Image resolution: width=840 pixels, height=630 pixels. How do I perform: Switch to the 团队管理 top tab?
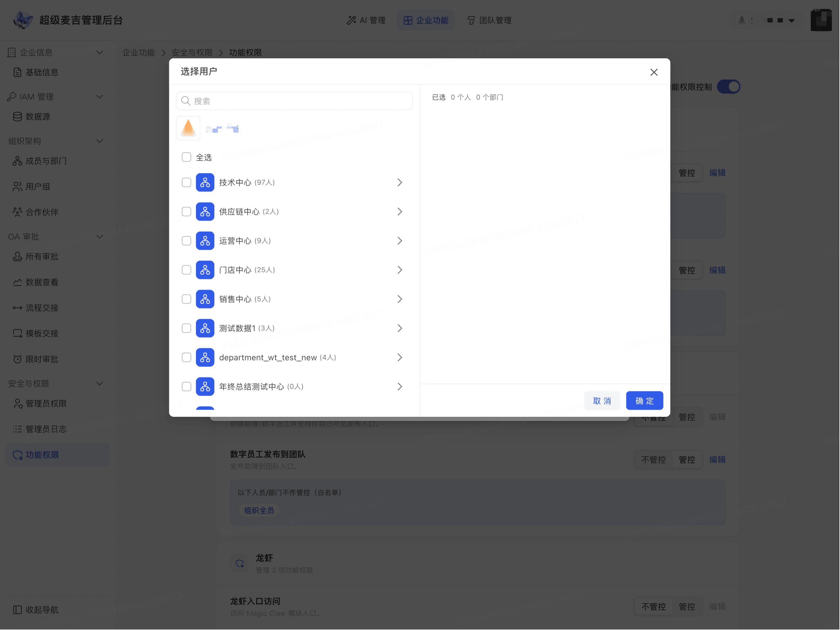coord(490,20)
